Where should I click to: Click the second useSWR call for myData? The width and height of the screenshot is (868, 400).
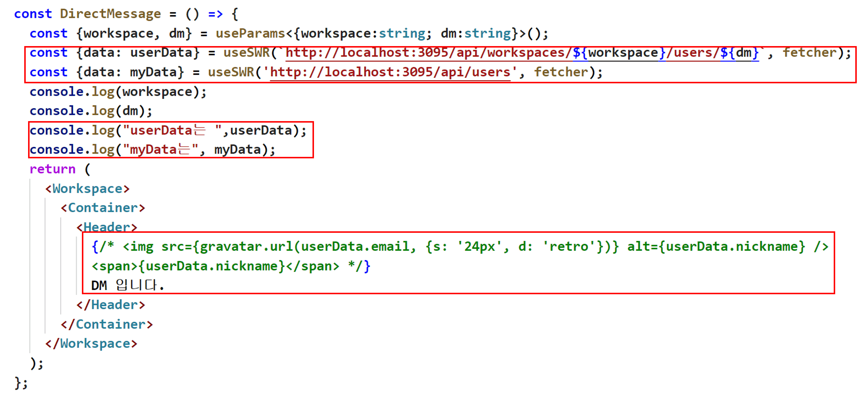click(x=231, y=72)
